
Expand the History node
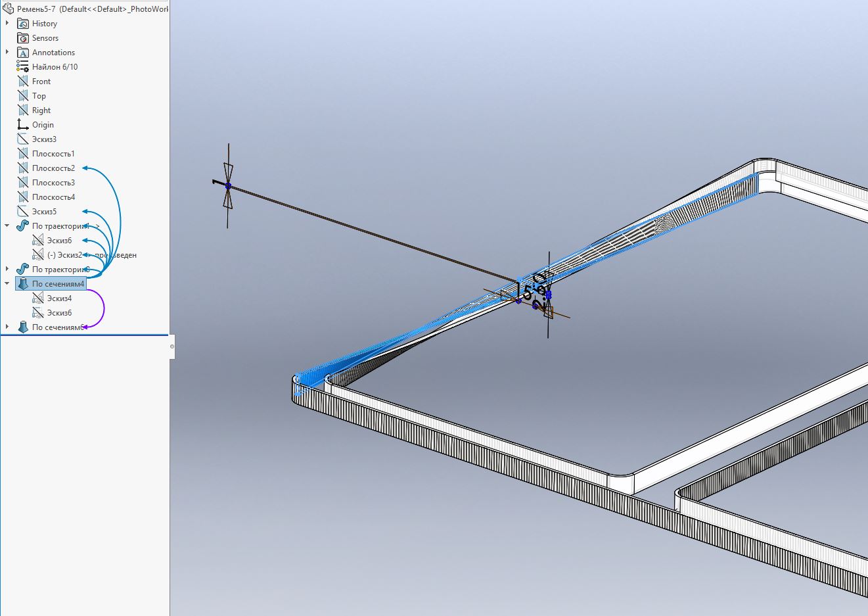pos(7,24)
